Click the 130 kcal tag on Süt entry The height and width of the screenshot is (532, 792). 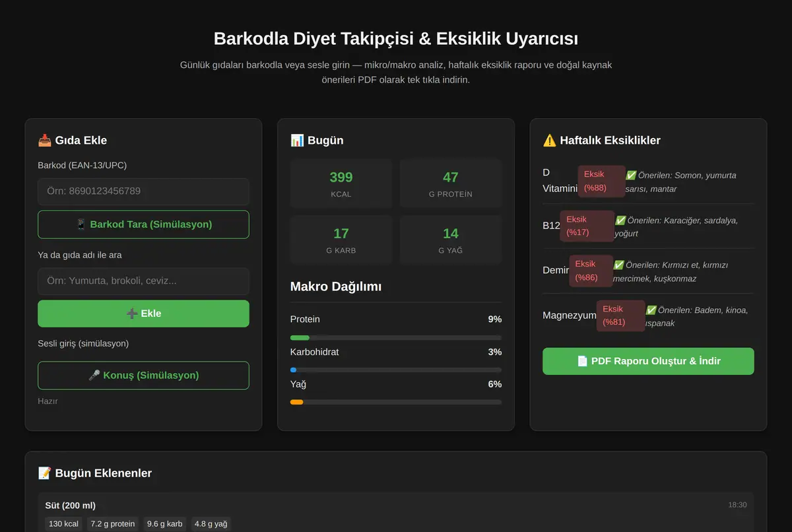pyautogui.click(x=63, y=524)
